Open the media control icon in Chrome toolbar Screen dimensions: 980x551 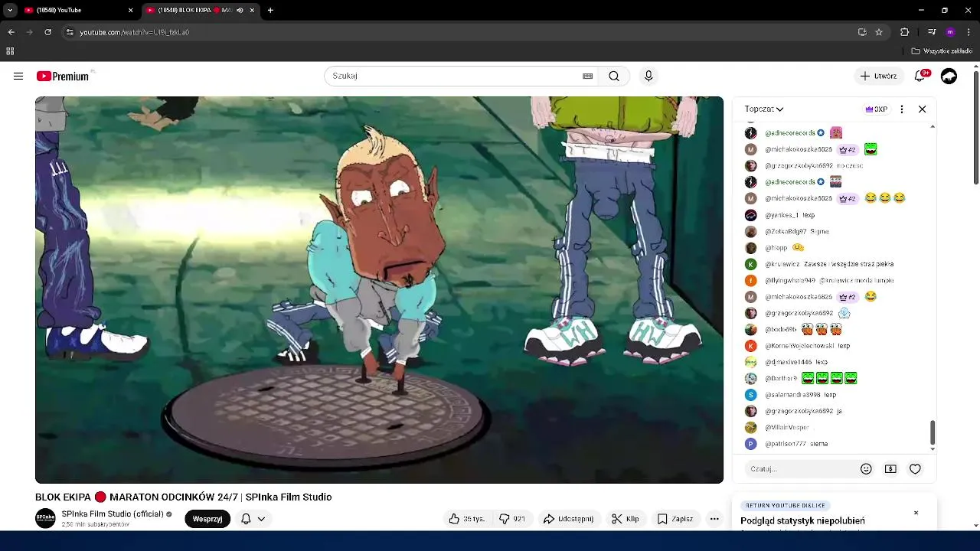click(931, 32)
